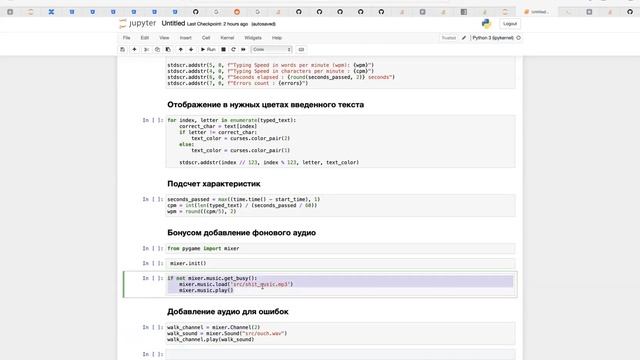Select heading Бонусом добавление фонового аудио

pyautogui.click(x=241, y=233)
